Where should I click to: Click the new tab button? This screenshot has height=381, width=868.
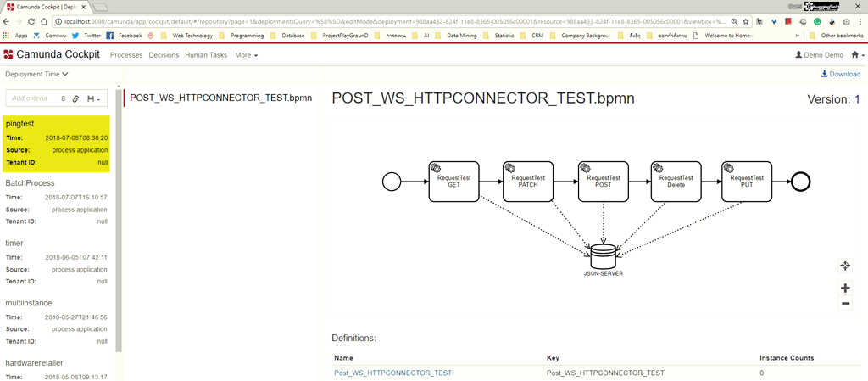100,7
